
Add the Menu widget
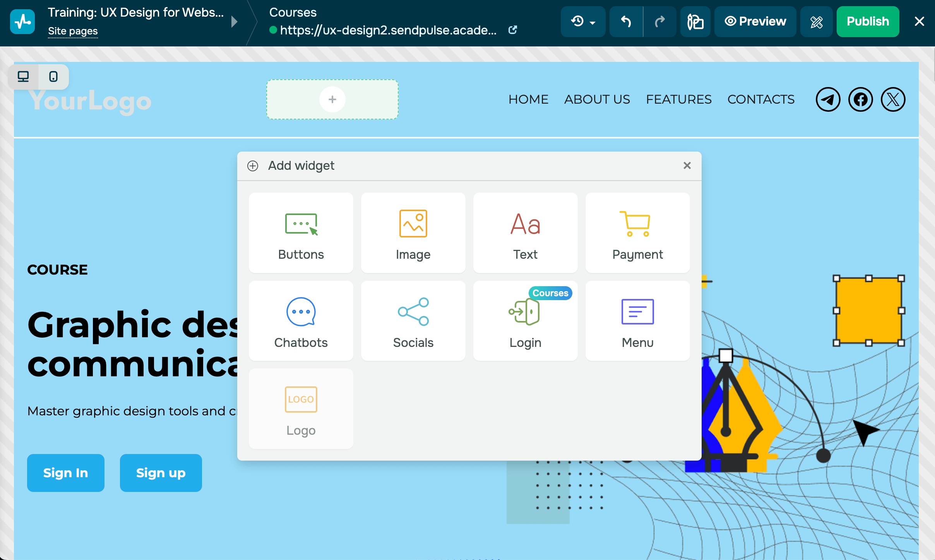pyautogui.click(x=637, y=321)
